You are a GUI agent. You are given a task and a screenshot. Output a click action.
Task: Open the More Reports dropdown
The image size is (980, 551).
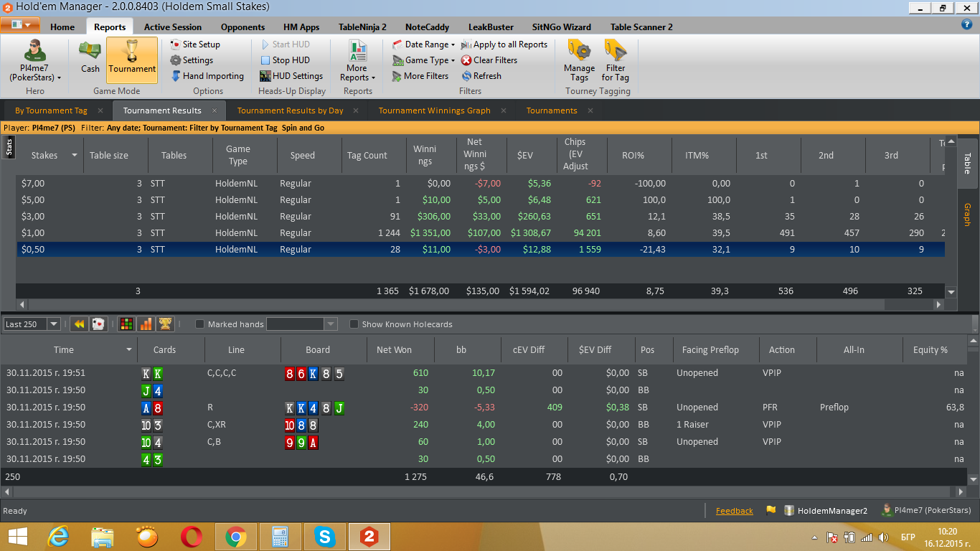coord(357,60)
